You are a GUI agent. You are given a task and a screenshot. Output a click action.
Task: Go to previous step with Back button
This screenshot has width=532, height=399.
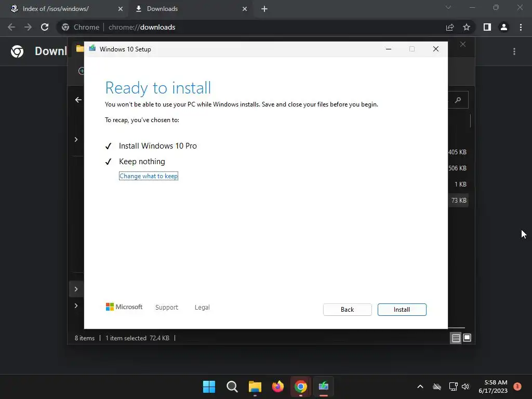pos(347,310)
